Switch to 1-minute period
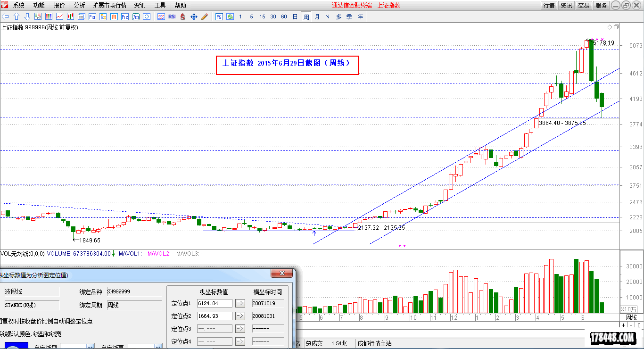This screenshot has width=644, height=349. tap(240, 17)
